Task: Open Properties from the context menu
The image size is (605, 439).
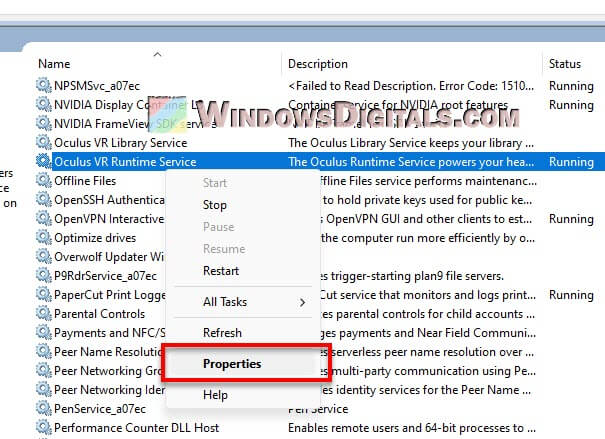Action: 243,364
